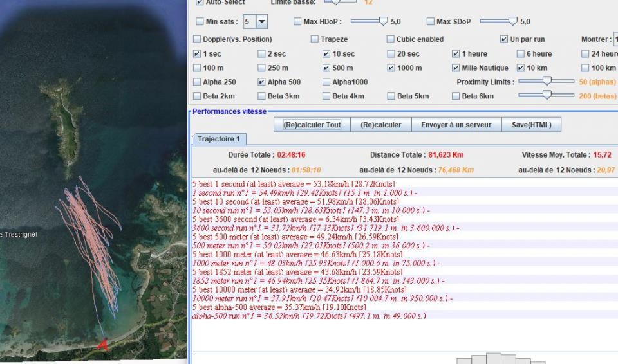Screen dimensions: 618x364
Task: Adjust the alphas proximity limit slider
Action: pyautogui.click(x=547, y=81)
